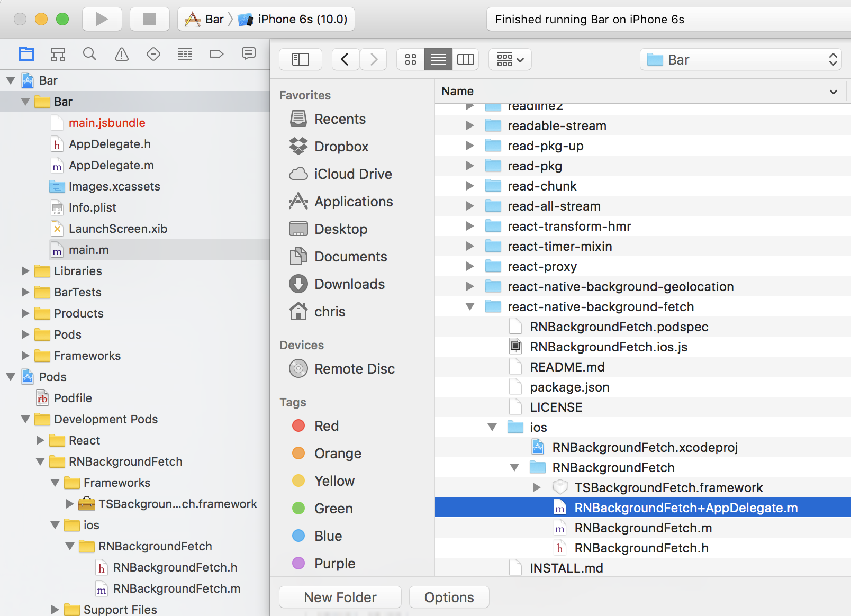Filter by the Blue tag
Viewport: 851px width, 616px height.
(x=317, y=536)
